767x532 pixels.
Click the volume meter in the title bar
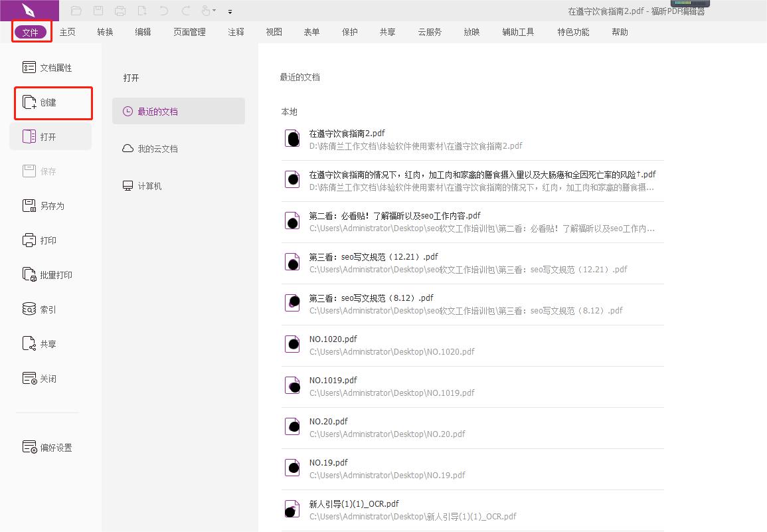click(691, 5)
